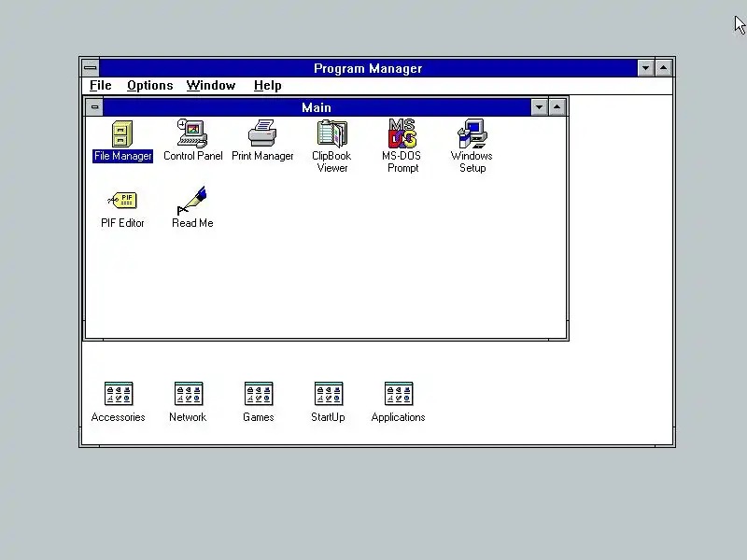The width and height of the screenshot is (747, 560).
Task: Open the Window menu
Action: (211, 86)
